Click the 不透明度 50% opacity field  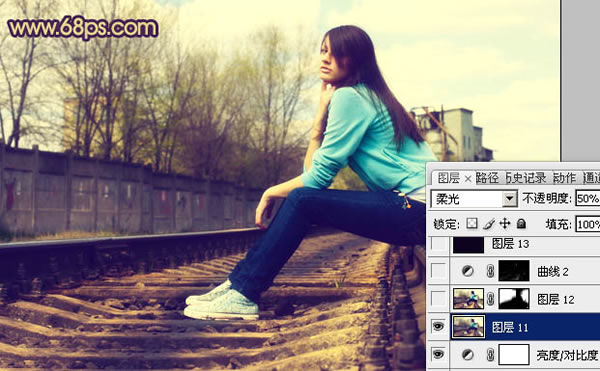point(588,199)
